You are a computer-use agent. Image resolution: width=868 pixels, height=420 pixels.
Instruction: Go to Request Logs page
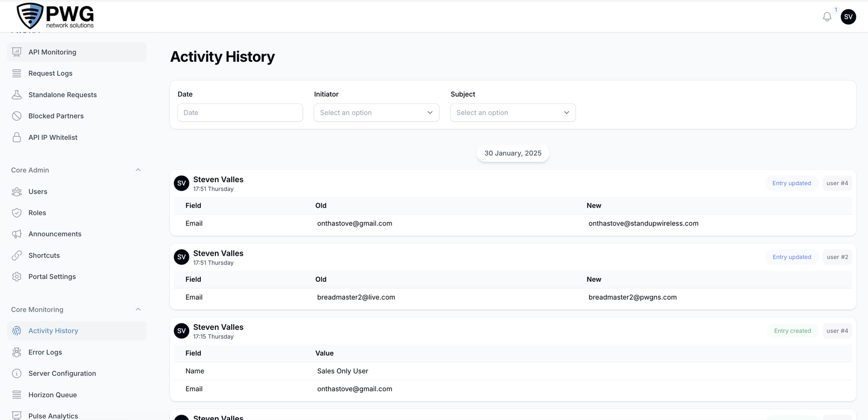pos(50,74)
